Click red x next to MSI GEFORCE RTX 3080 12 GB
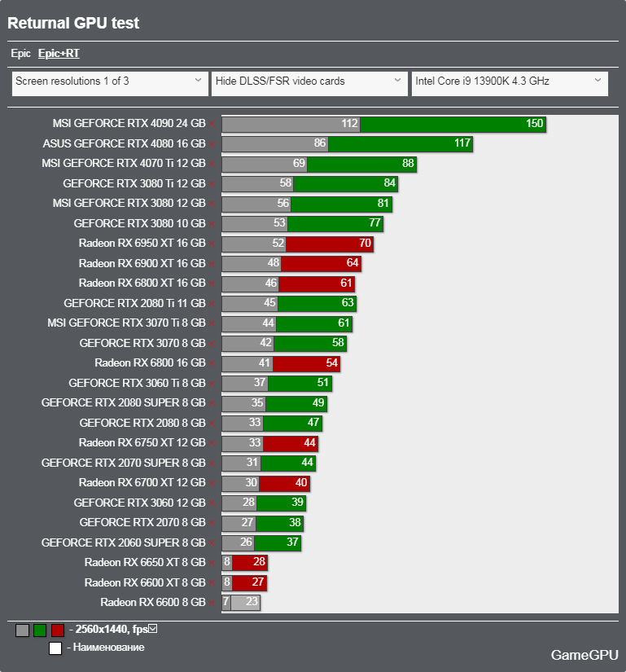Image resolution: width=626 pixels, height=672 pixels. (212, 204)
